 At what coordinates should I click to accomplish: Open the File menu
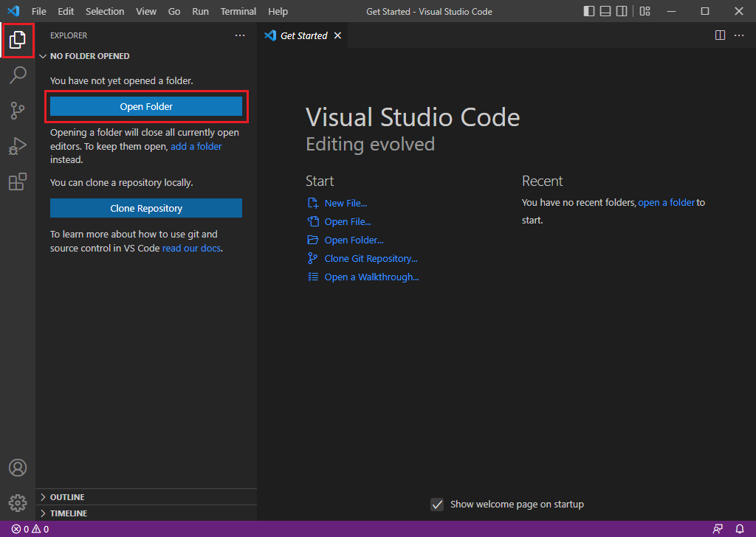[x=38, y=11]
